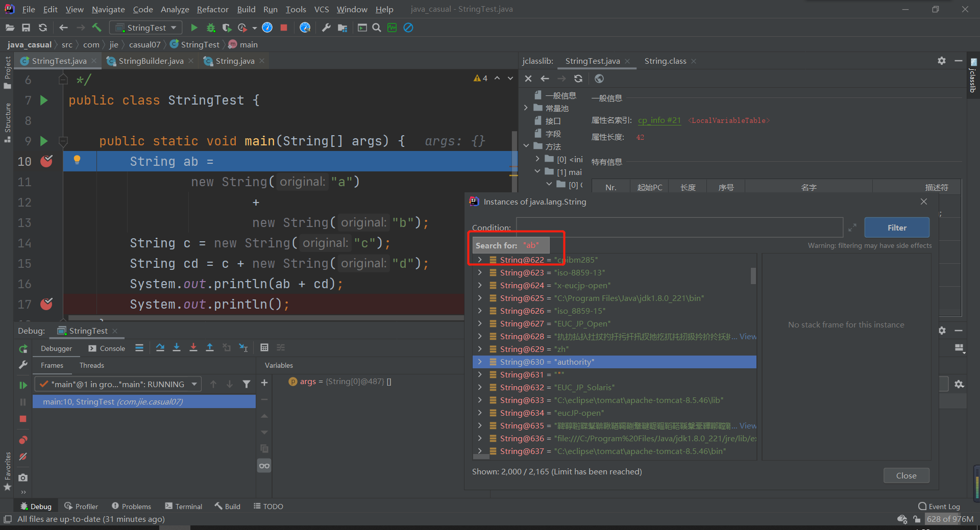Switch to Console debug tab
Viewport: 980px width, 530px height.
(x=107, y=348)
